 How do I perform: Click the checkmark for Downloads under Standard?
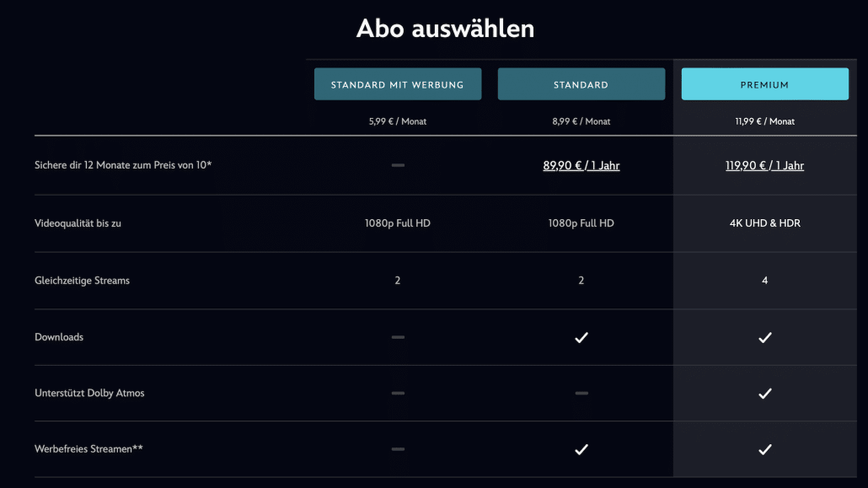(x=581, y=337)
